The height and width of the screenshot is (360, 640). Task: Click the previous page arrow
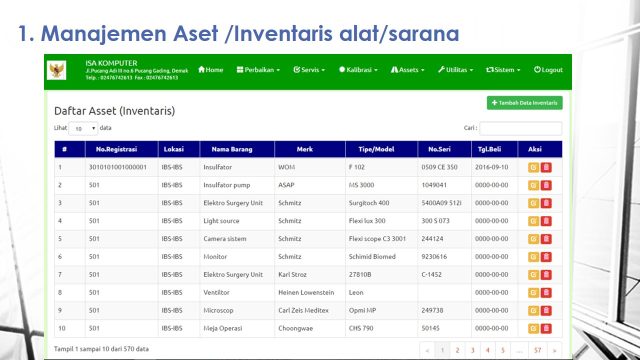click(427, 350)
